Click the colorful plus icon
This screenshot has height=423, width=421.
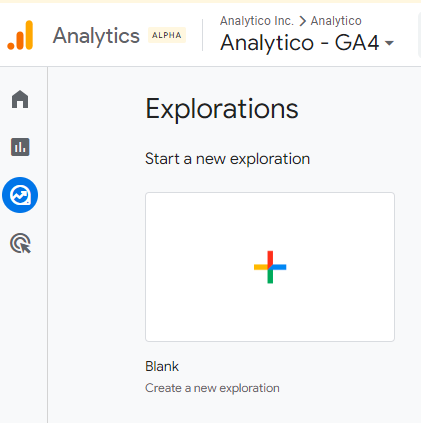[x=270, y=267]
